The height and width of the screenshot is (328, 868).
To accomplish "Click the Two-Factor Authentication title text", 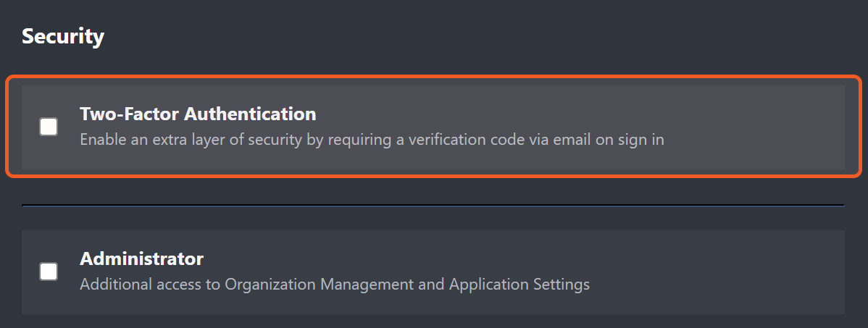I will pos(198,114).
